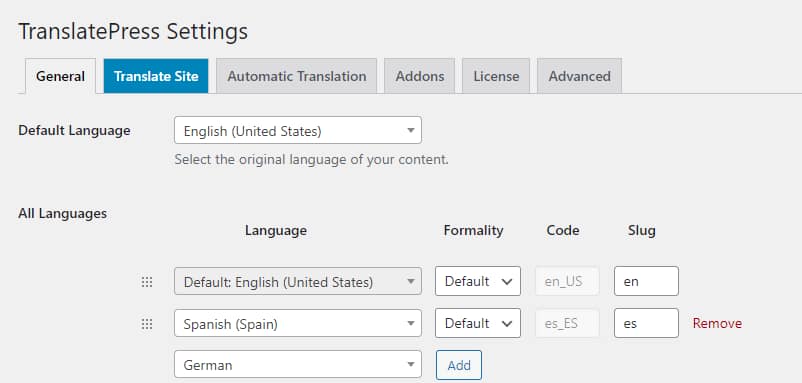Open the Automatic Translation tab
802x383 pixels.
(297, 76)
